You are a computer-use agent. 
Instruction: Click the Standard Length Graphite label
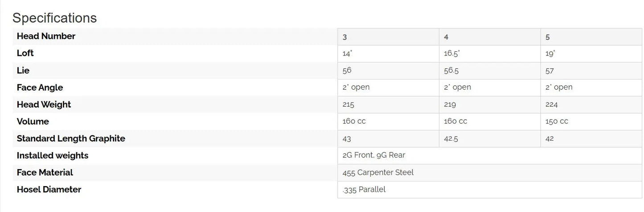pos(71,138)
